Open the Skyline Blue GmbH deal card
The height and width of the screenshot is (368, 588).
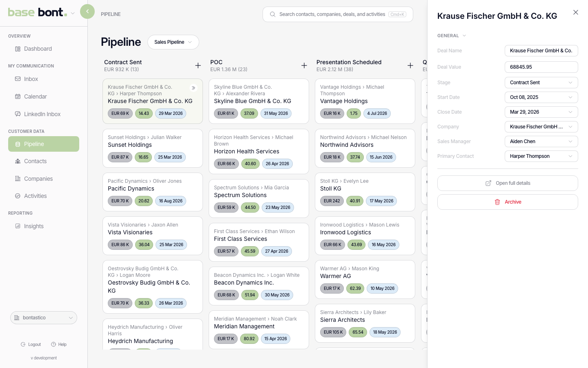pyautogui.click(x=259, y=101)
